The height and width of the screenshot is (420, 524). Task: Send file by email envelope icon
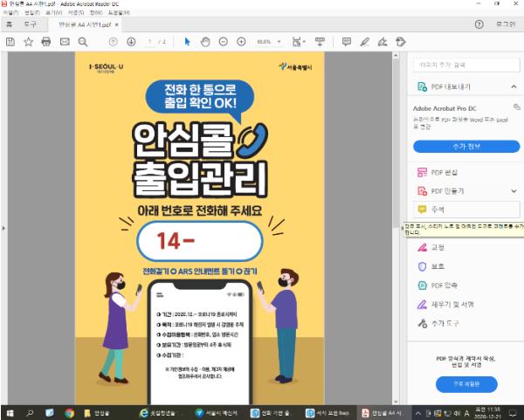65,41
